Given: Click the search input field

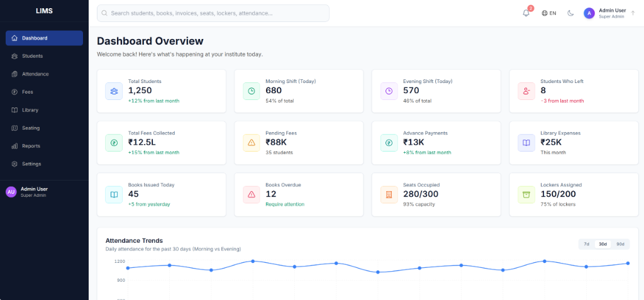Looking at the screenshot, I should [x=214, y=13].
